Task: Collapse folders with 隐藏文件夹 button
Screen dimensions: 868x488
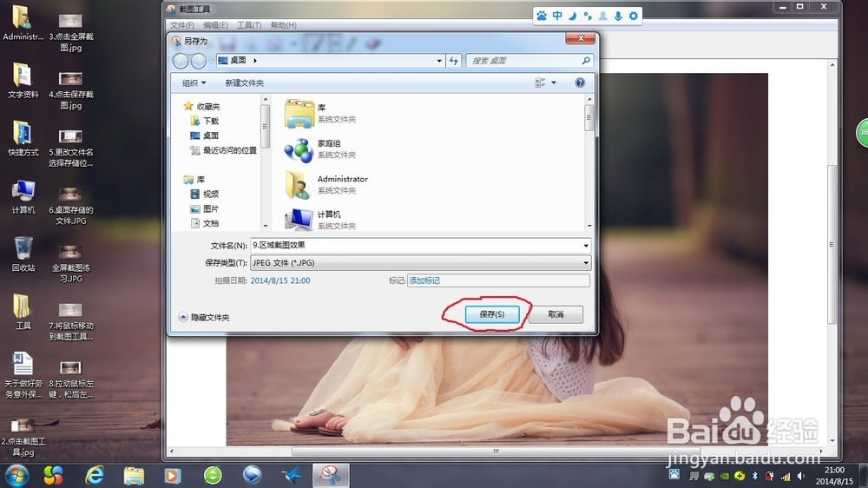Action: click(204, 317)
